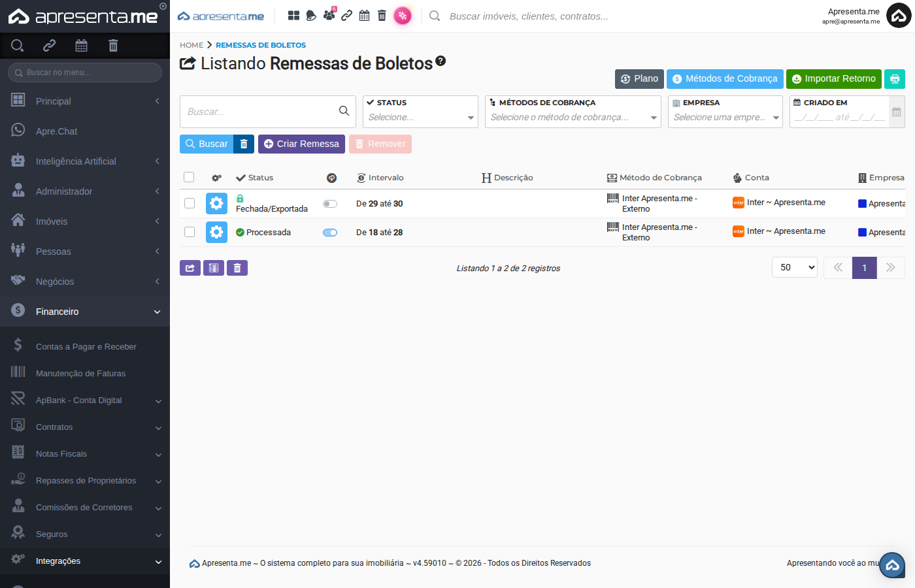Click the green printer button
This screenshot has width=915, height=588.
point(895,79)
